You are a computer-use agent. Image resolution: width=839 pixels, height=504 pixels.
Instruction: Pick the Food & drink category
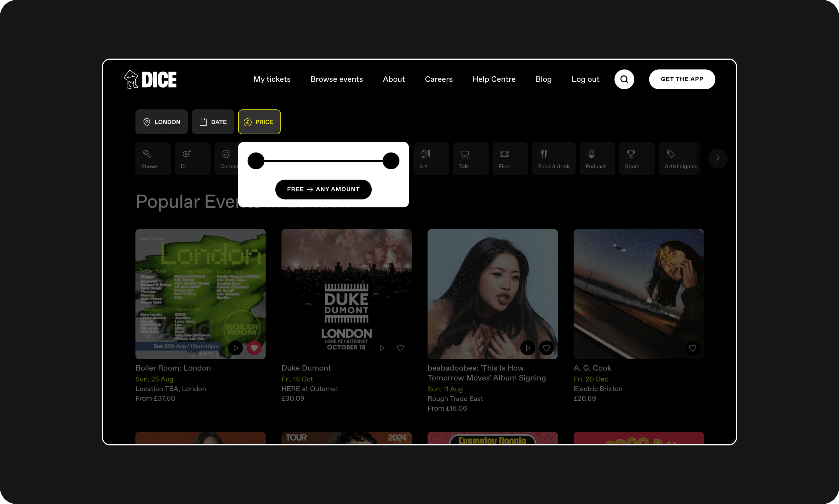click(553, 159)
